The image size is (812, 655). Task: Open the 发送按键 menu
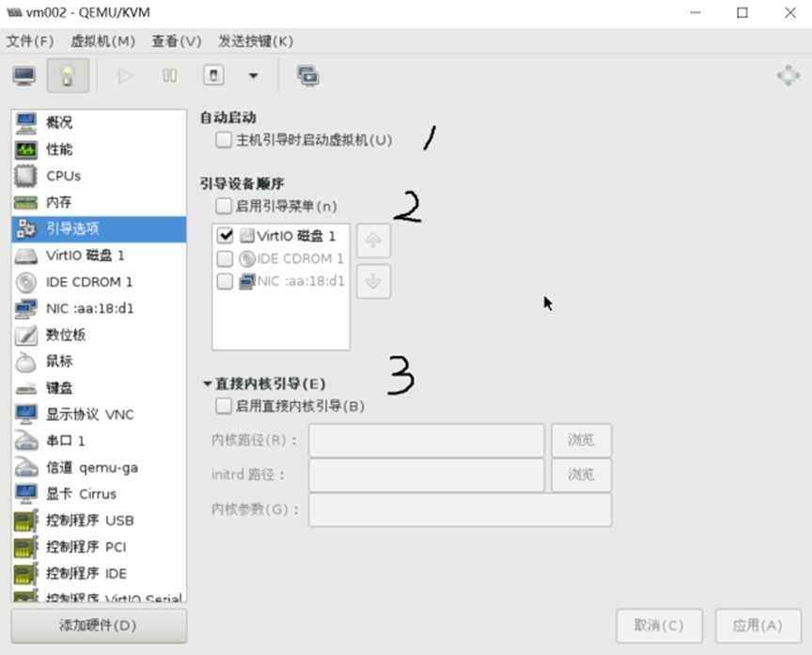point(256,41)
